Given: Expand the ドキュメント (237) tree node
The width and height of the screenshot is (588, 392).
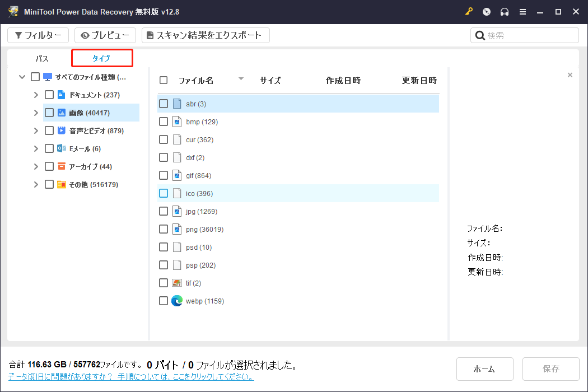Looking at the screenshot, I should pyautogui.click(x=35, y=94).
